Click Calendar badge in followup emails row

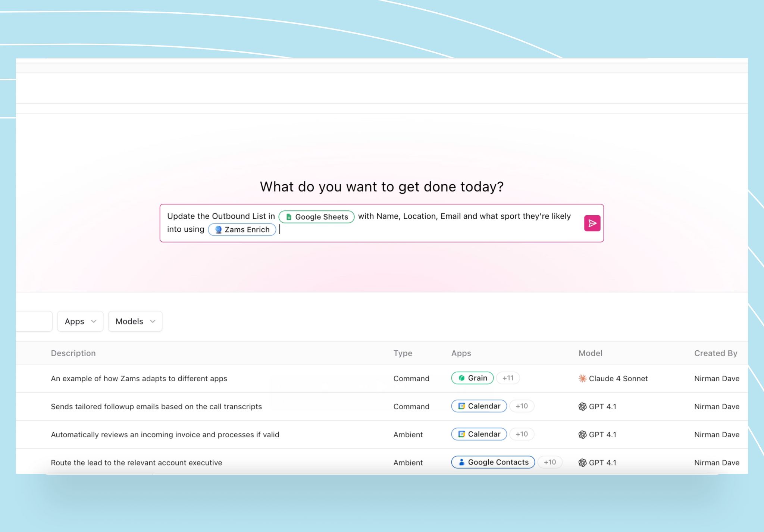tap(479, 406)
